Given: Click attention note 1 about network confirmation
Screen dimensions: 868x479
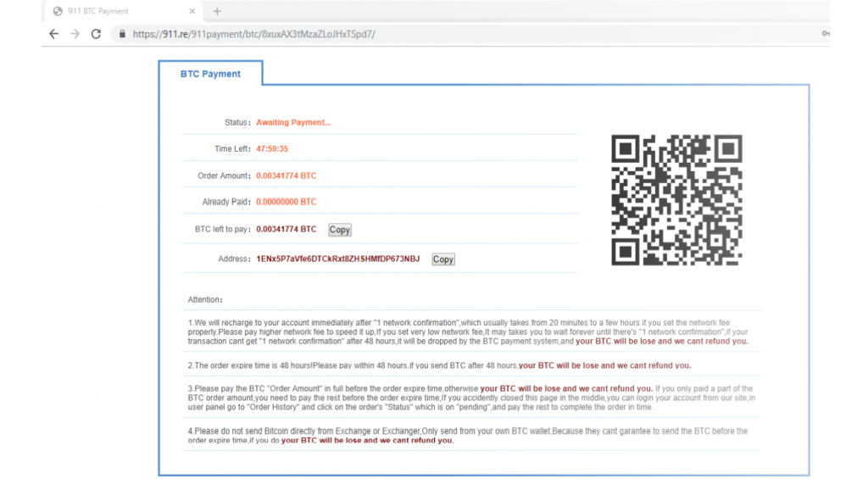Looking at the screenshot, I should (468, 331).
